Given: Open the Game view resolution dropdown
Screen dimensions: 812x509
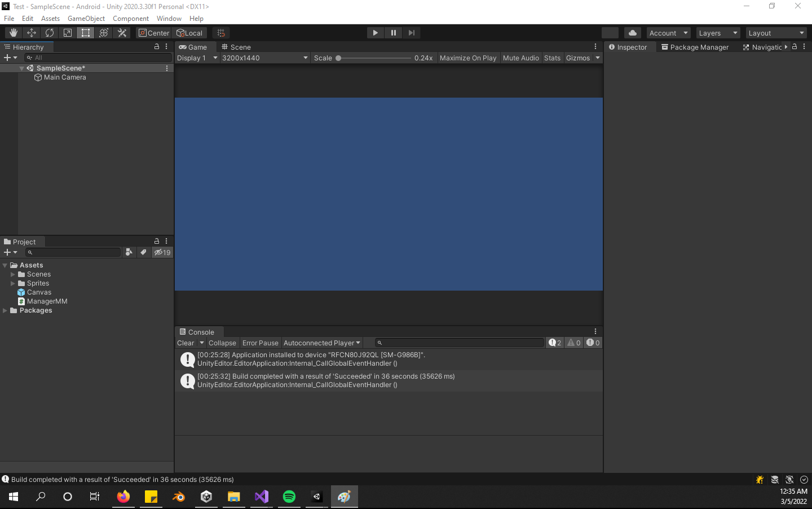Looking at the screenshot, I should coord(265,58).
